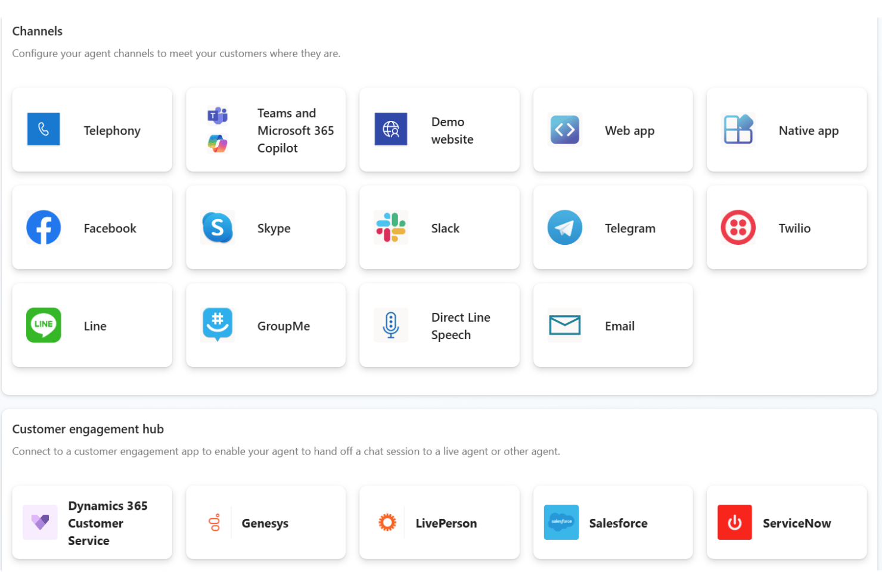Click the Channels section heading
882x588 pixels.
pos(37,31)
